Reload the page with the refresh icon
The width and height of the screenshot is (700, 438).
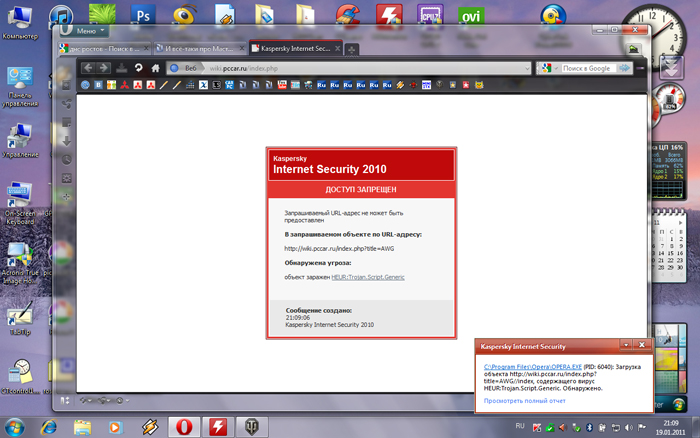(138, 68)
